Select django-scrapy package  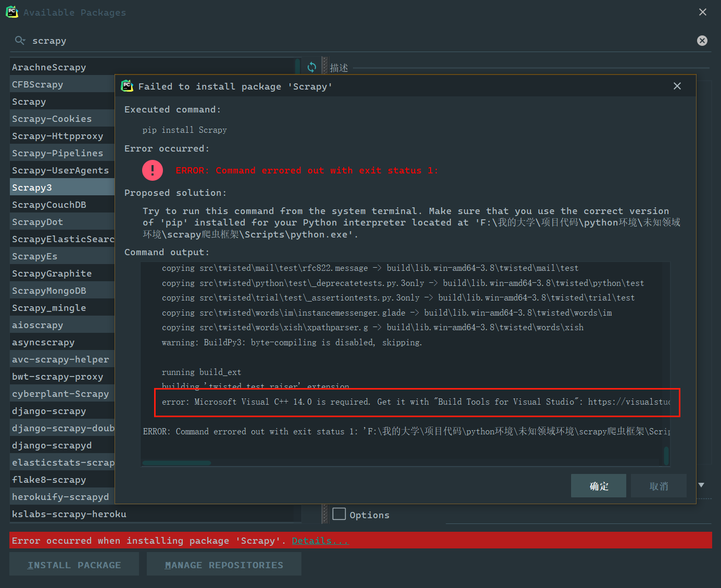click(62, 411)
